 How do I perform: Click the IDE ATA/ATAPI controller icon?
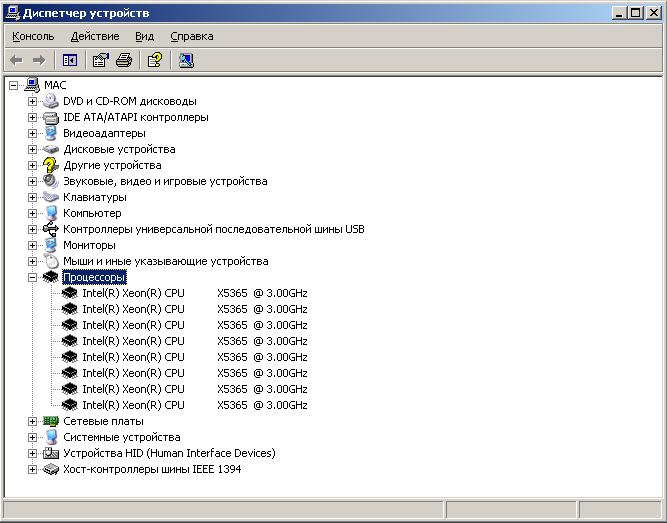pyautogui.click(x=51, y=117)
